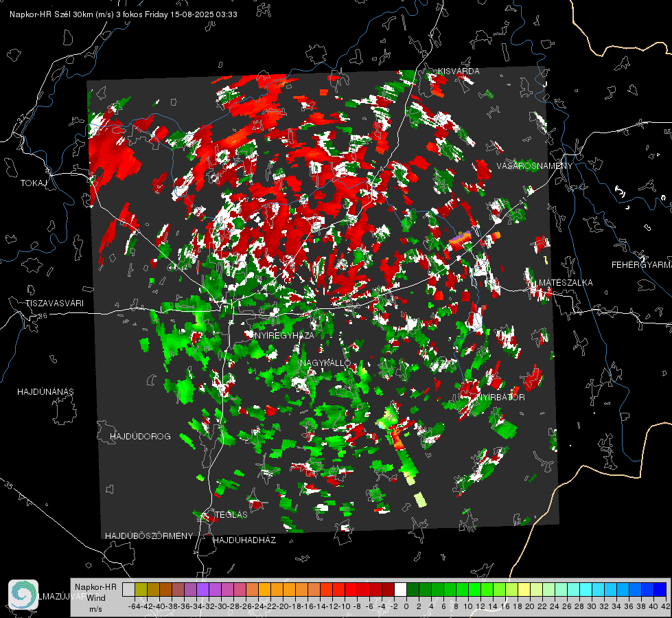Pick the dark green swatch between 0 and 2
Screen dimensions: 672x618
pos(413,590)
